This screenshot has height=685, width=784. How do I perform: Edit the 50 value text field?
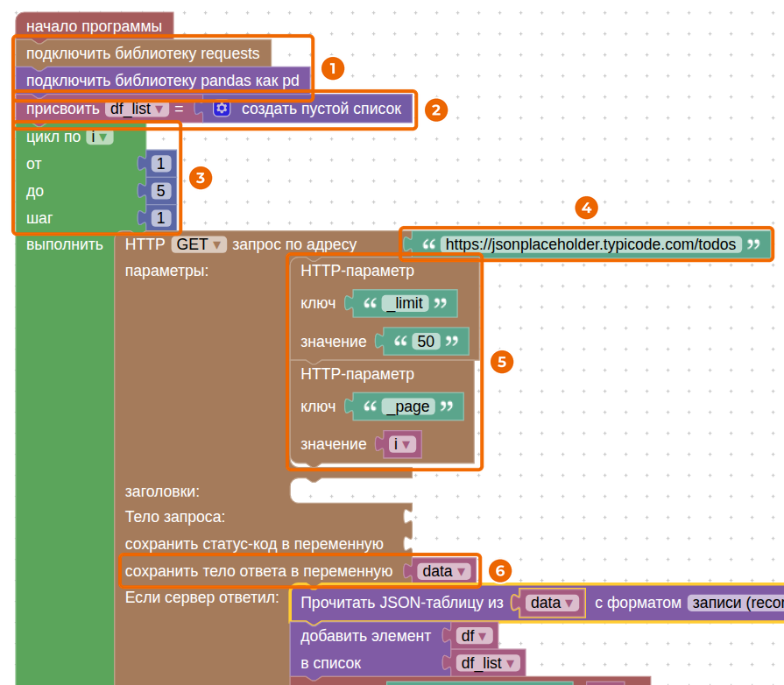tap(426, 342)
